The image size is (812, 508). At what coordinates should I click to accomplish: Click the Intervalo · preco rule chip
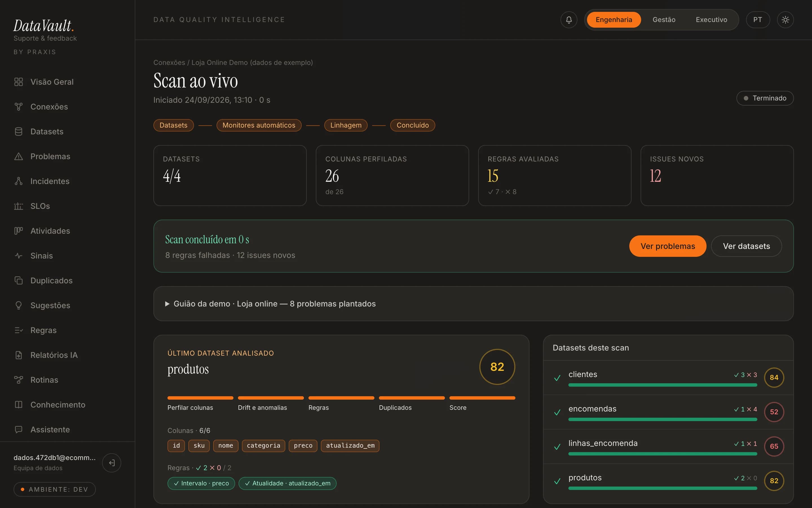coord(201,483)
